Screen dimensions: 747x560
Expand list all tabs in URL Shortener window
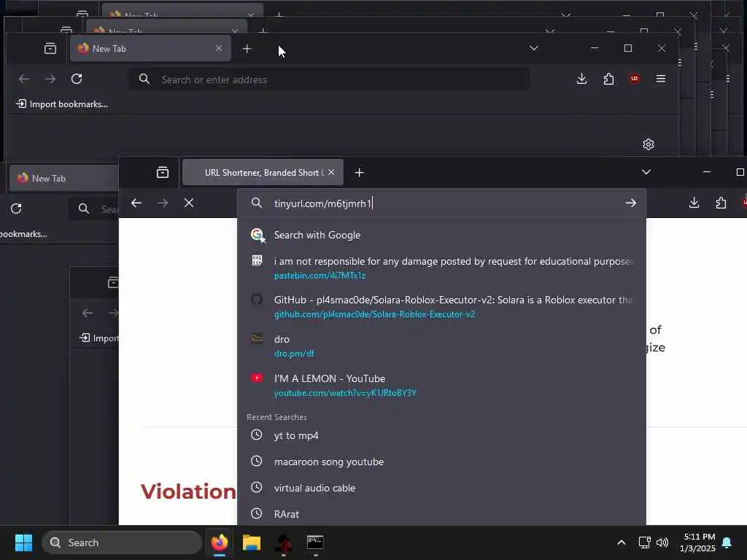point(646,172)
